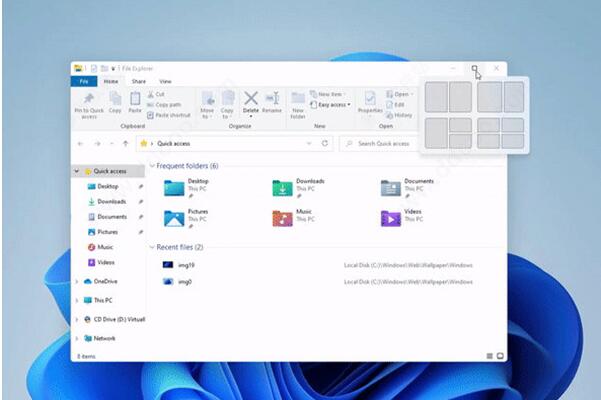Click the Forward navigation arrow

pos(97,144)
